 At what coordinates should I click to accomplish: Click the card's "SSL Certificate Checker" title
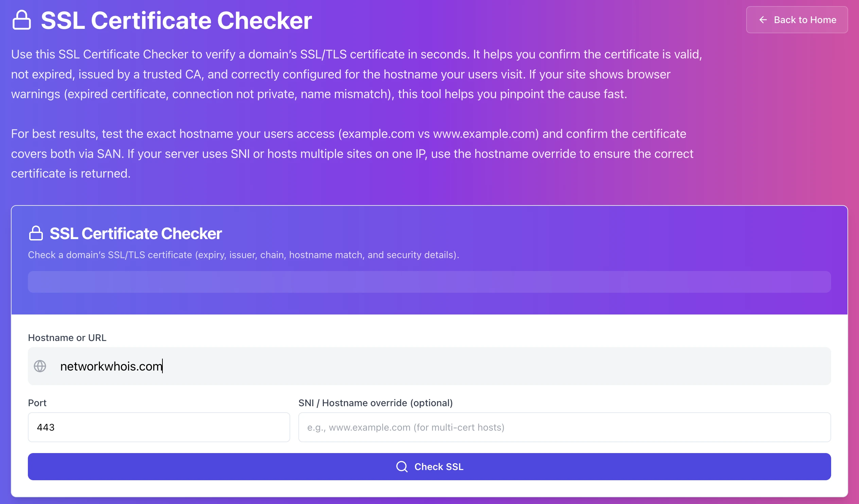[x=136, y=233]
